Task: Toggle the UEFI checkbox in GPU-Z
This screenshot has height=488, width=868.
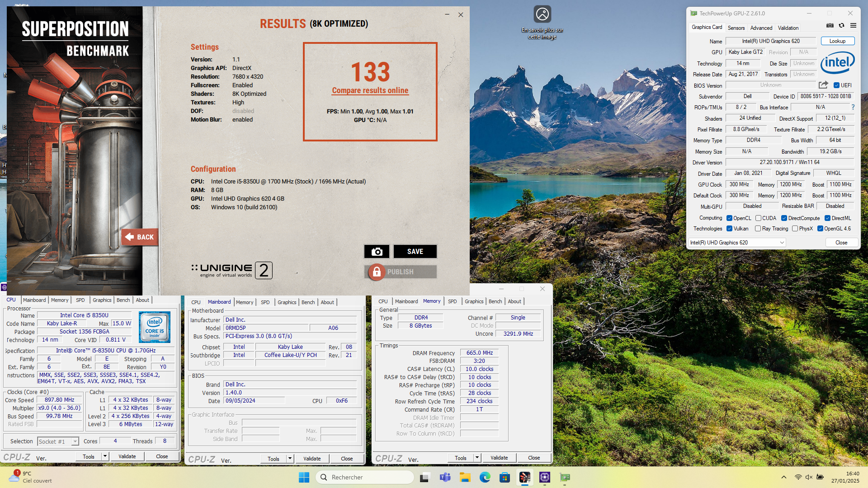Action: 836,85
